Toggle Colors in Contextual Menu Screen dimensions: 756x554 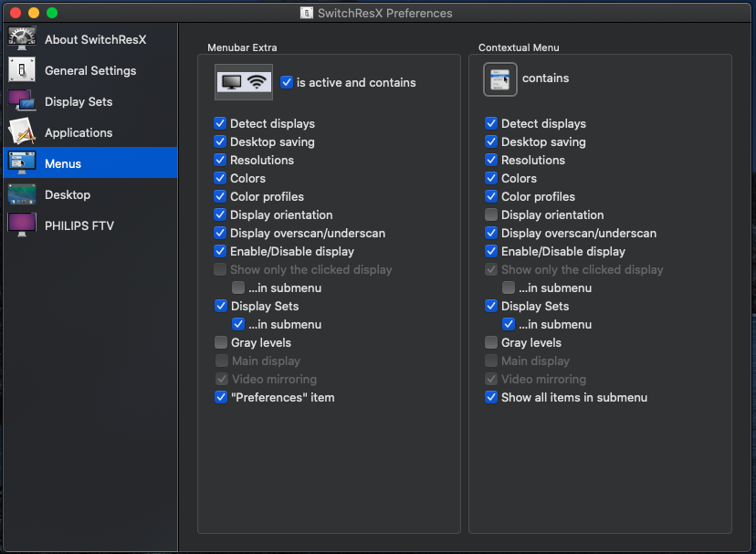[491, 178]
